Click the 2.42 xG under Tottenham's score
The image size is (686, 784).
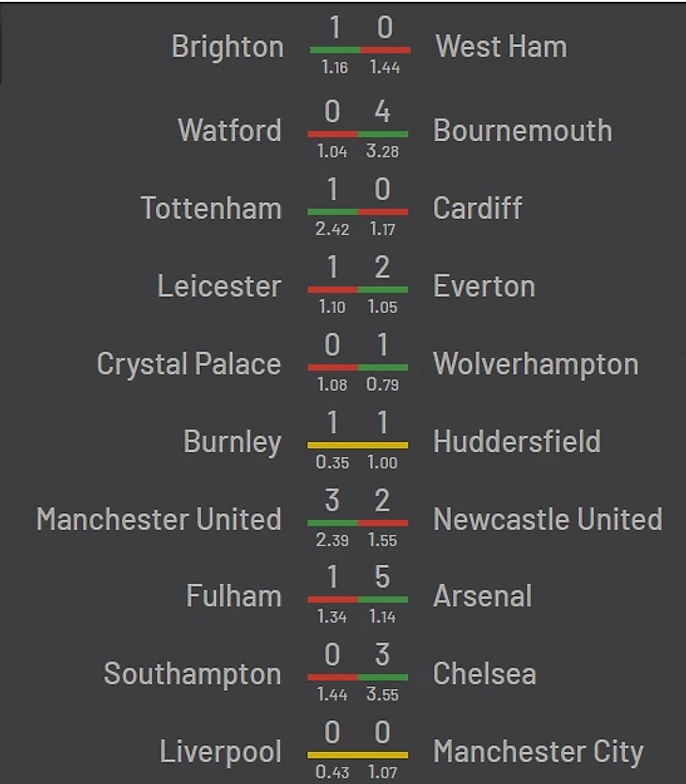pyautogui.click(x=333, y=228)
